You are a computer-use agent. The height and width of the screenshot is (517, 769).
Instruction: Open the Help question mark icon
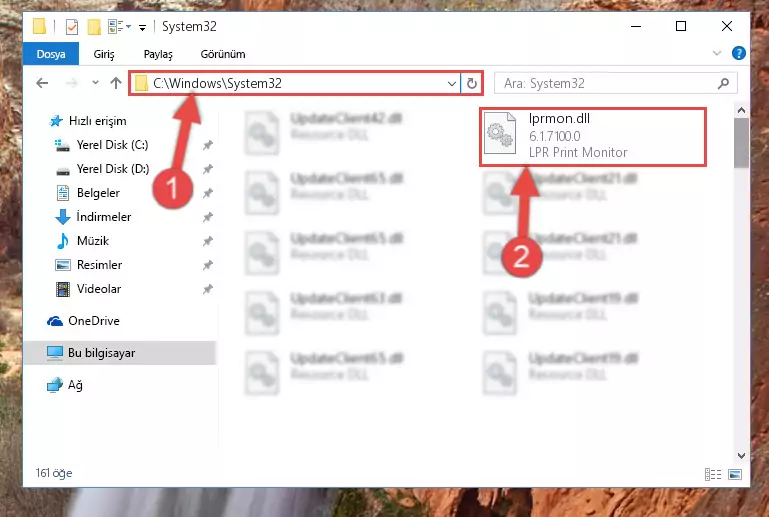coord(738,53)
